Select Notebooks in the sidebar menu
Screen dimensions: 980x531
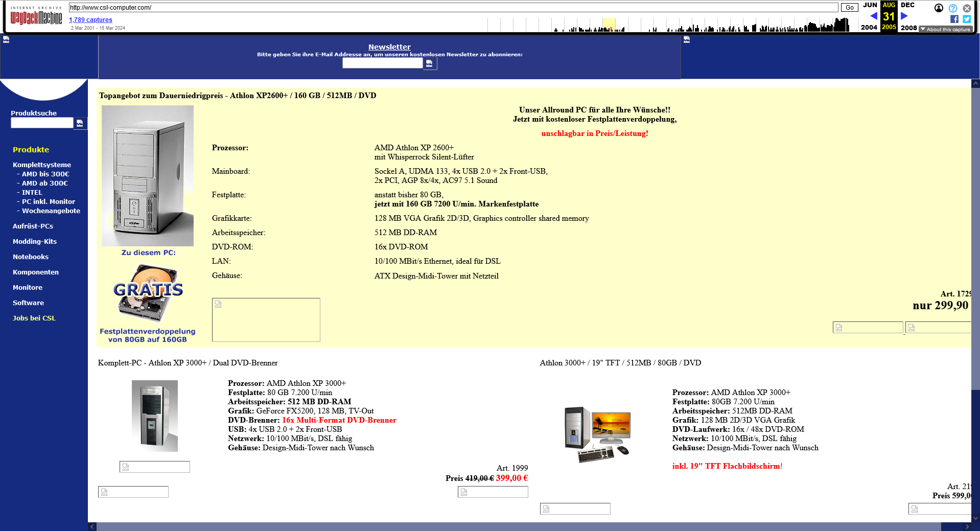(x=31, y=257)
